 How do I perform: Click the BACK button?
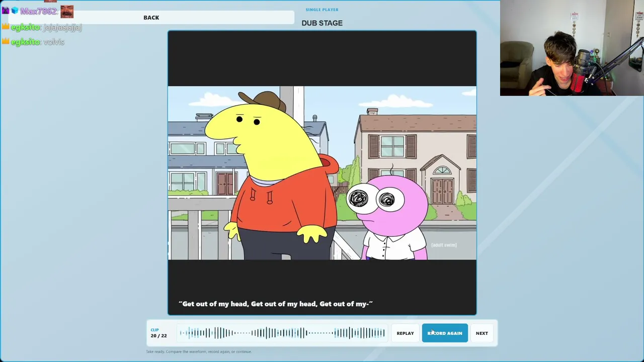[151, 18]
